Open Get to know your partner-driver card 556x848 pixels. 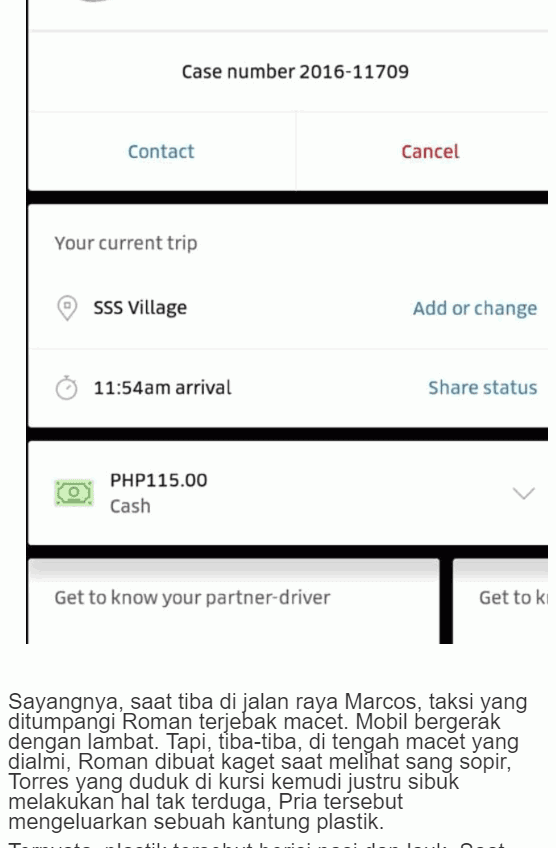[234, 601]
